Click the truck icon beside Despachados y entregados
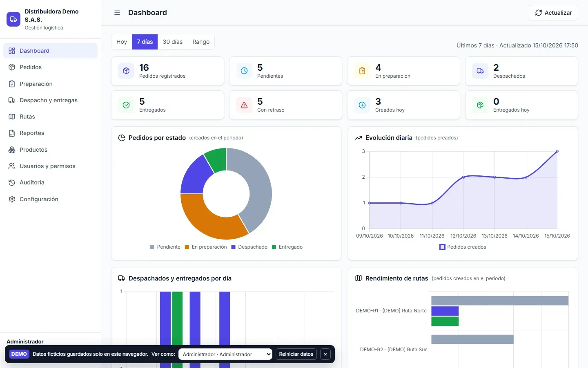This screenshot has height=368, width=588. coord(122,278)
